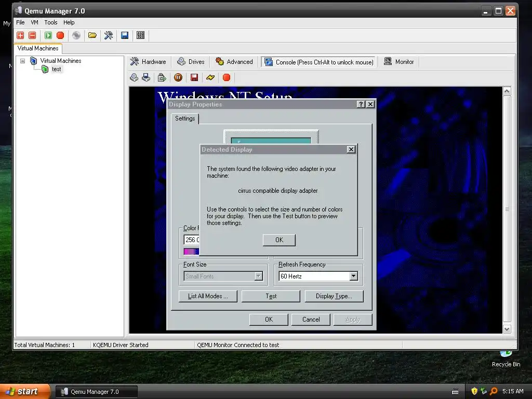This screenshot has height=399, width=532.
Task: Select the test virtual machine
Action: point(56,69)
